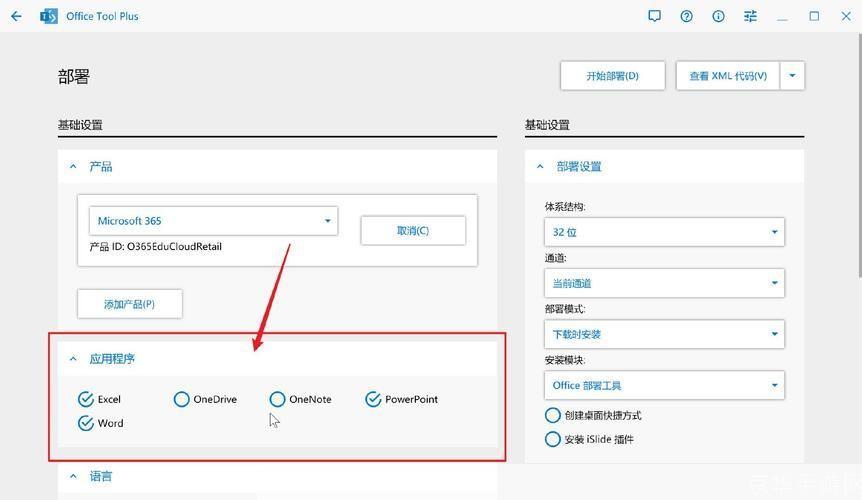Open the Microsoft 365 product dropdown
Screen dimensions: 862x500
tap(213, 221)
